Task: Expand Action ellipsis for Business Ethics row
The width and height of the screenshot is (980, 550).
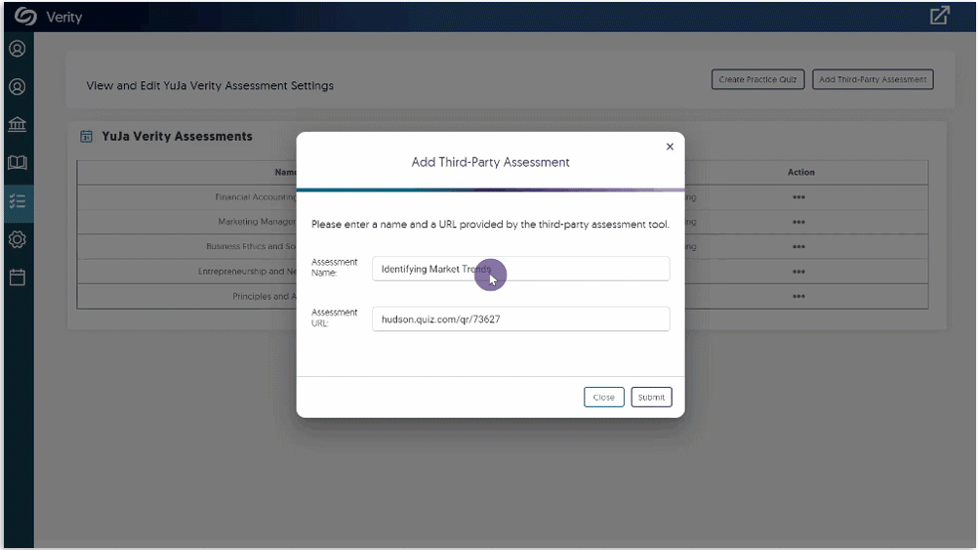Action: (798, 247)
